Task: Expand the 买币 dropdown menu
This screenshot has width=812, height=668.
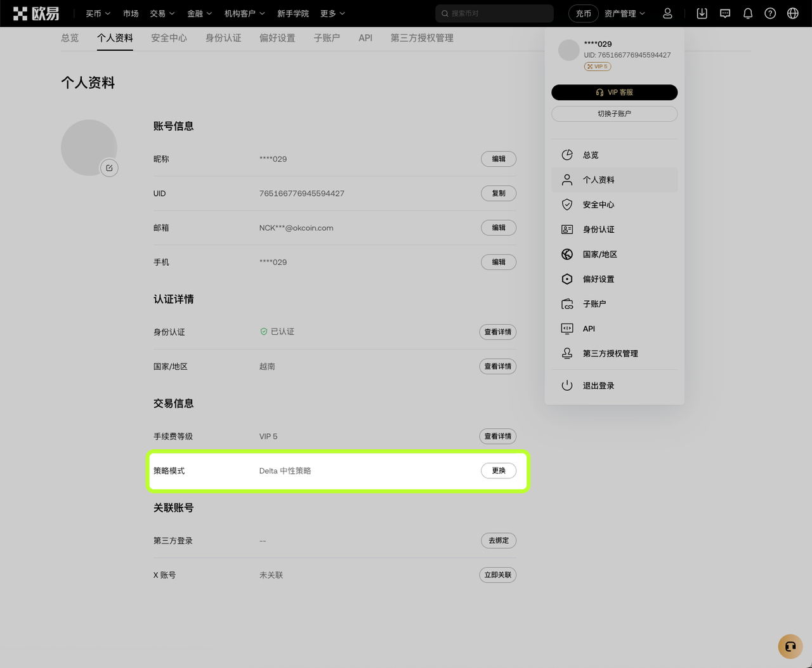Action: click(x=98, y=13)
